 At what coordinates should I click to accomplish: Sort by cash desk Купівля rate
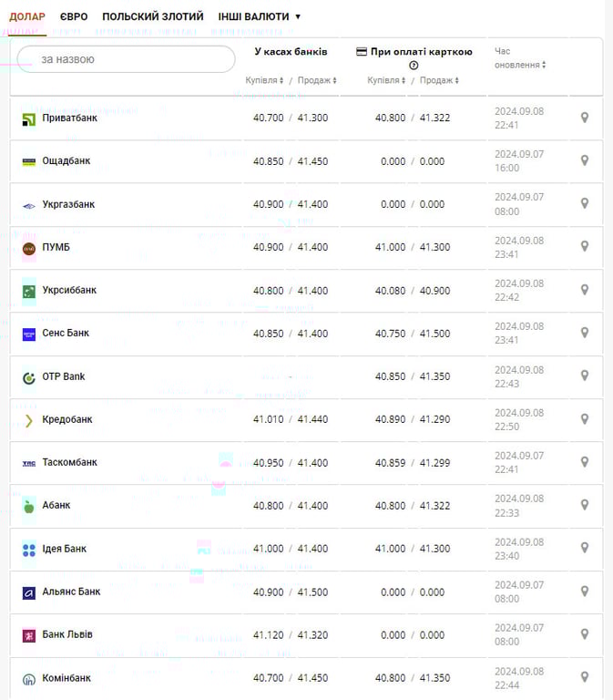(264, 80)
